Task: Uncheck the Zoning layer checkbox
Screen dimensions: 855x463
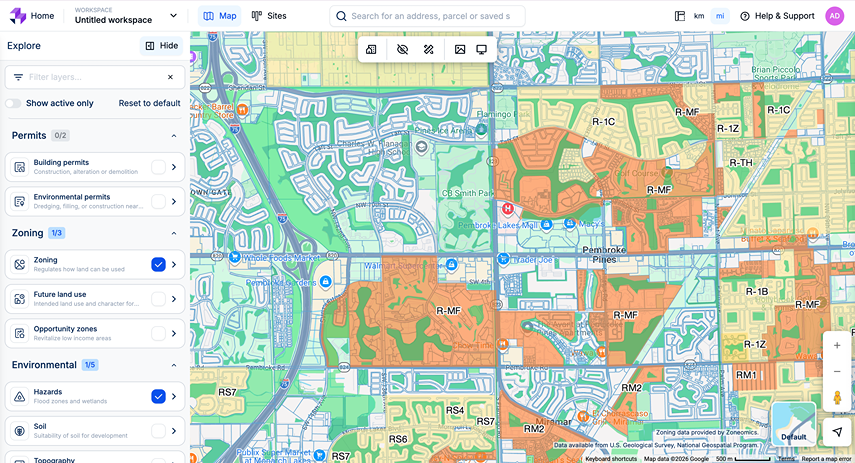Action: tap(158, 264)
